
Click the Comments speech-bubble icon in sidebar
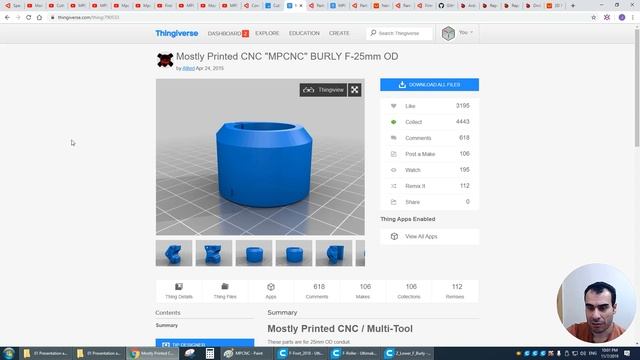click(393, 138)
